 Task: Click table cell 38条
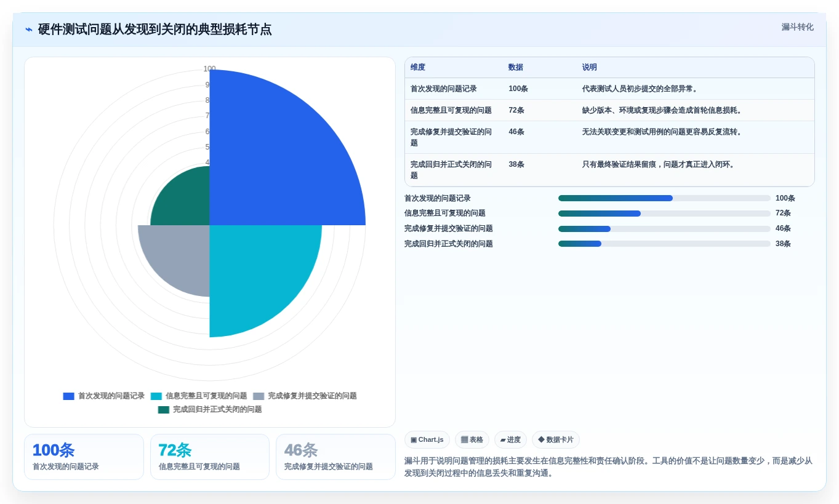pos(516,164)
